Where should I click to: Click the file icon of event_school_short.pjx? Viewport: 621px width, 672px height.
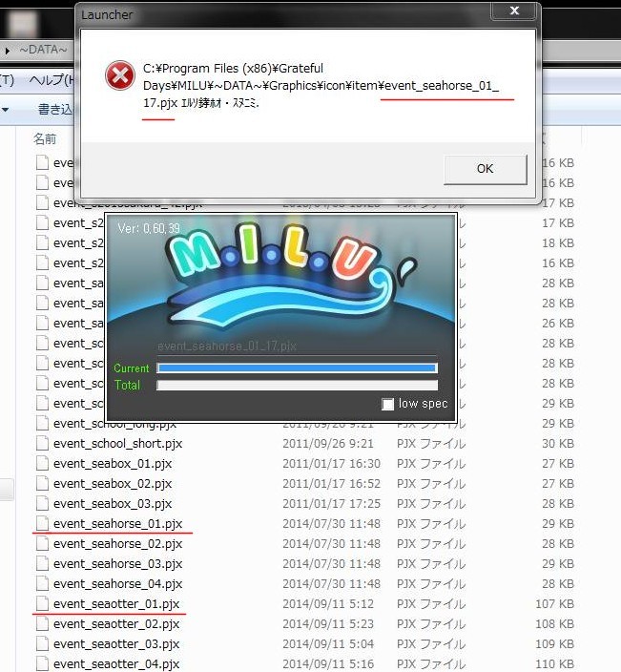pyautogui.click(x=41, y=444)
